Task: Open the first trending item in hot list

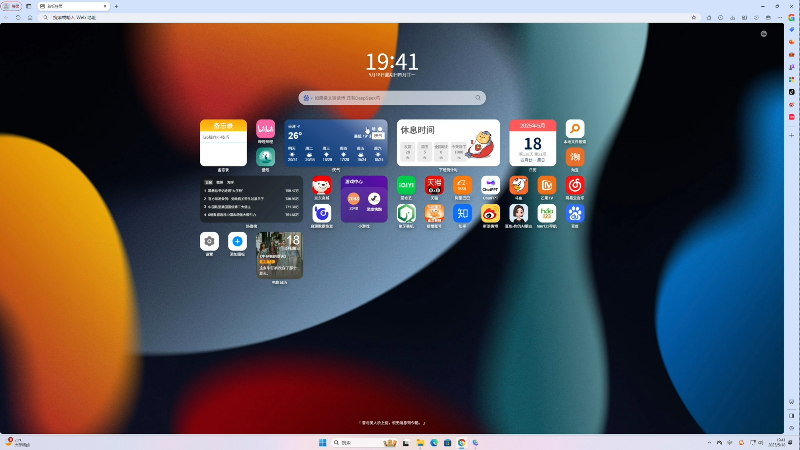Action: [252, 190]
